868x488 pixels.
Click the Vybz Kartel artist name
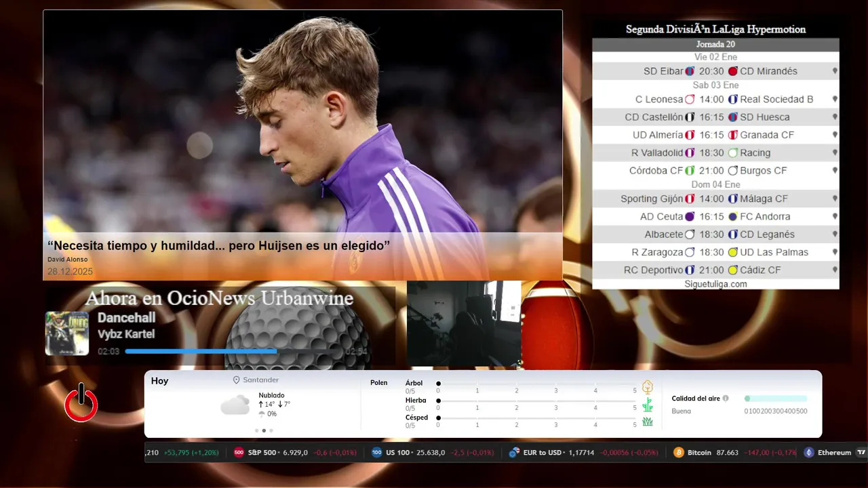[126, 334]
